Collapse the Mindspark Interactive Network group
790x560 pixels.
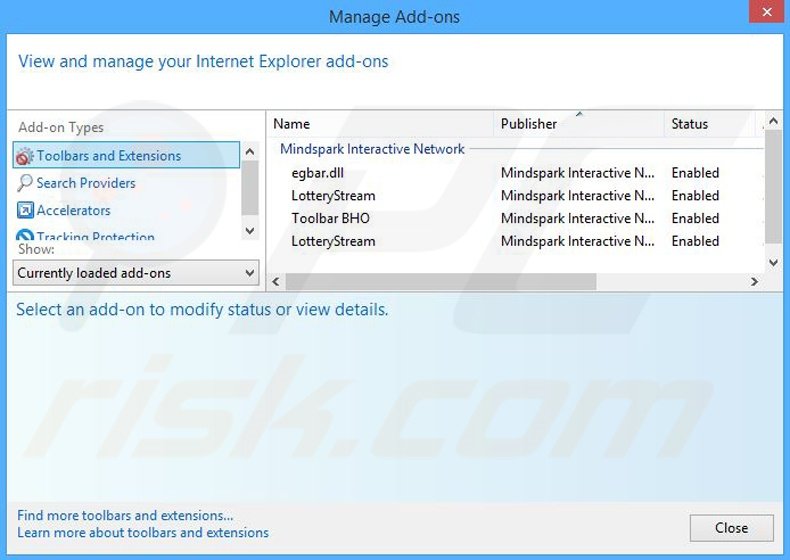click(x=372, y=149)
